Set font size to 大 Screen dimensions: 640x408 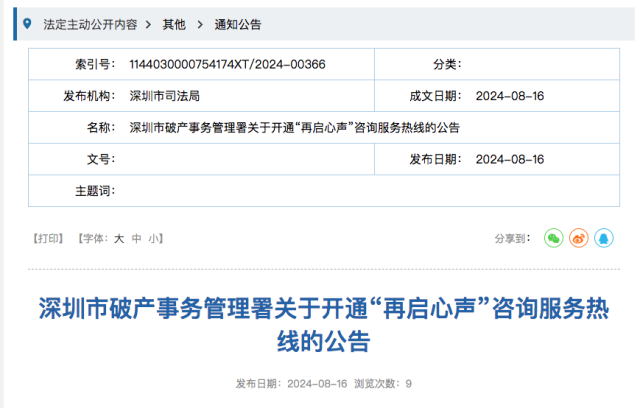119,238
